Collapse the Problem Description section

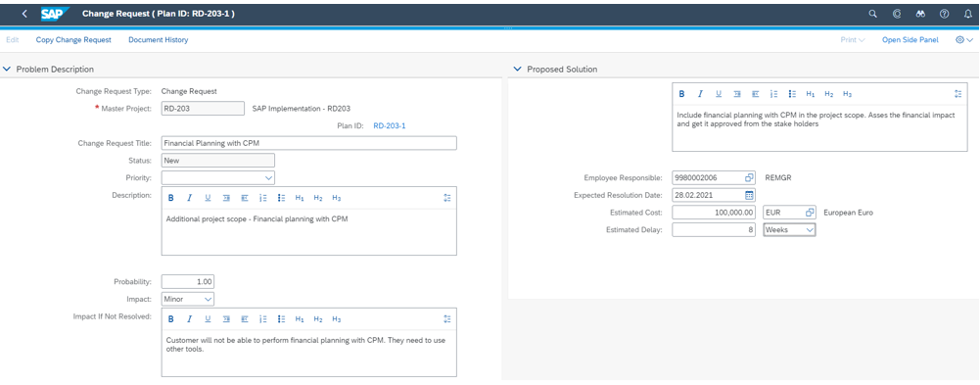[x=7, y=70]
